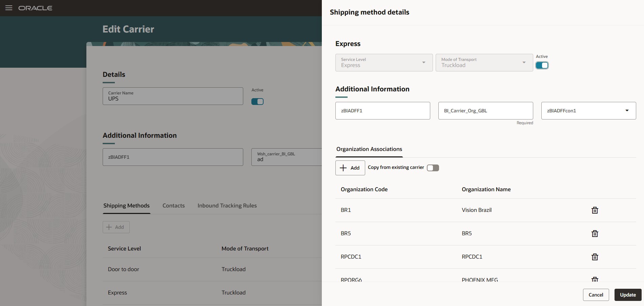Open the Mode of Transport dropdown
644x306 pixels.
484,63
